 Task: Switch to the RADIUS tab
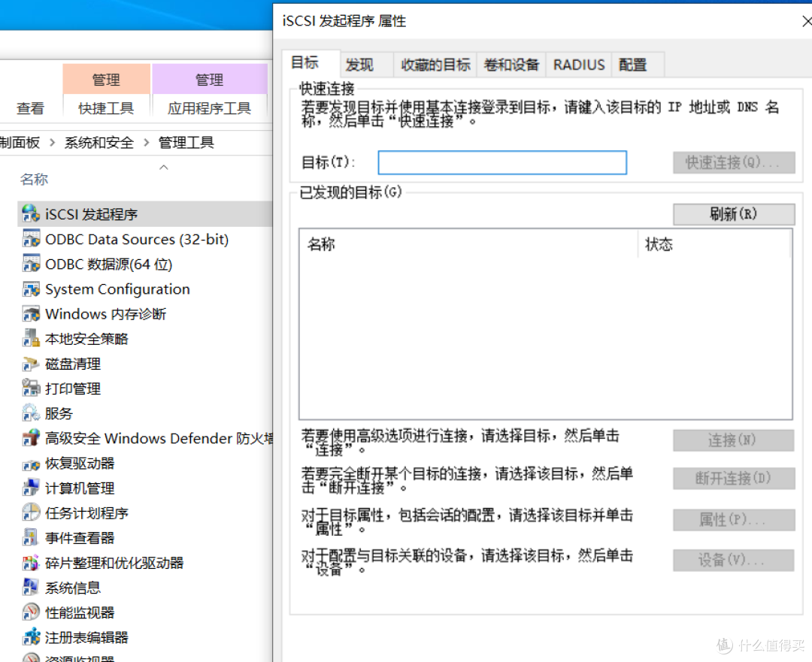(578, 65)
